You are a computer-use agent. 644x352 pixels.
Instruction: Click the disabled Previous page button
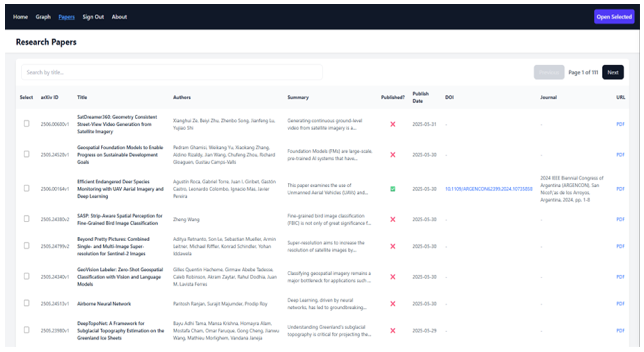(x=549, y=72)
